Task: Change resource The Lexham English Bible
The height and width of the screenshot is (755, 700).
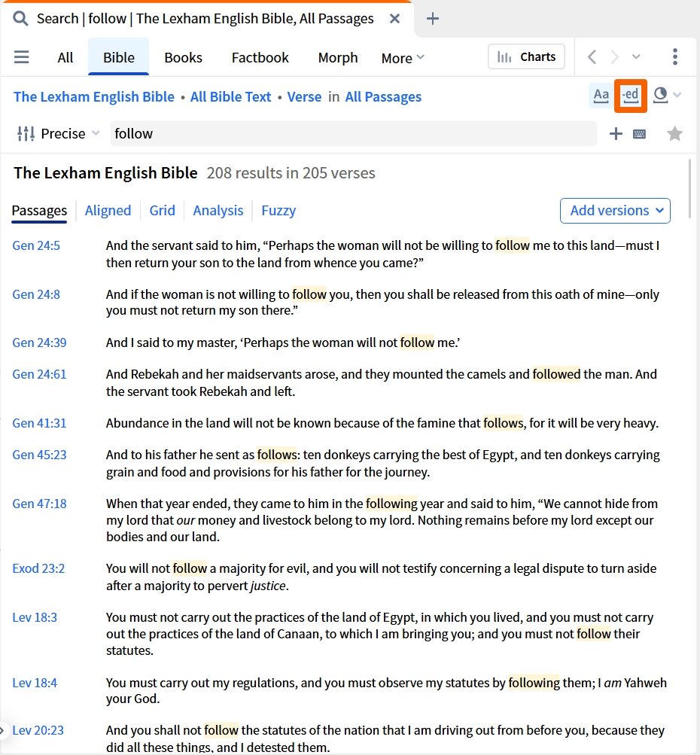Action: pos(94,97)
